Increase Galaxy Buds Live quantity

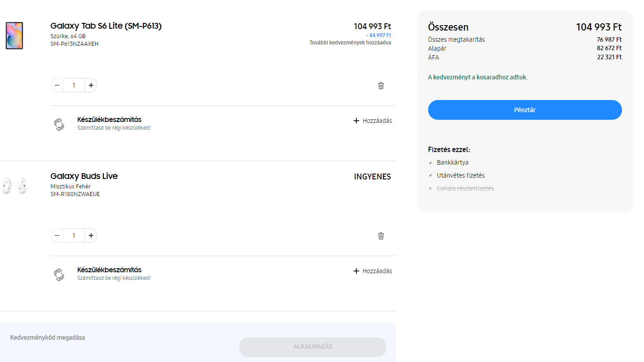click(x=91, y=236)
